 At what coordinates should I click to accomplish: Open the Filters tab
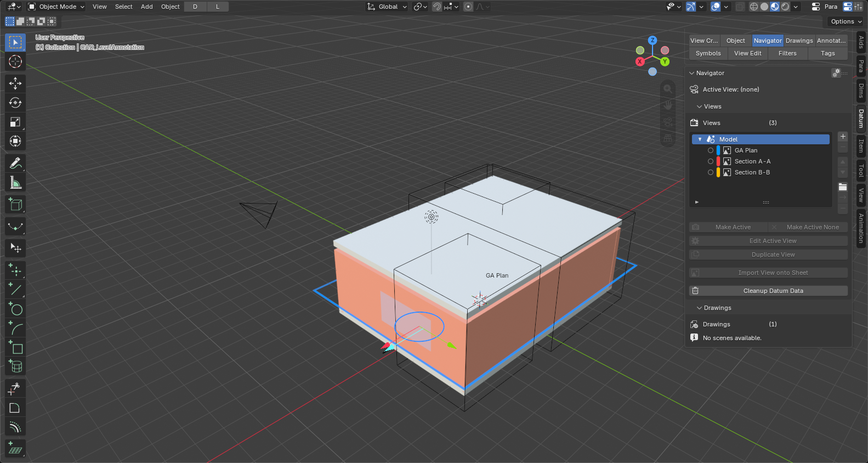click(787, 53)
